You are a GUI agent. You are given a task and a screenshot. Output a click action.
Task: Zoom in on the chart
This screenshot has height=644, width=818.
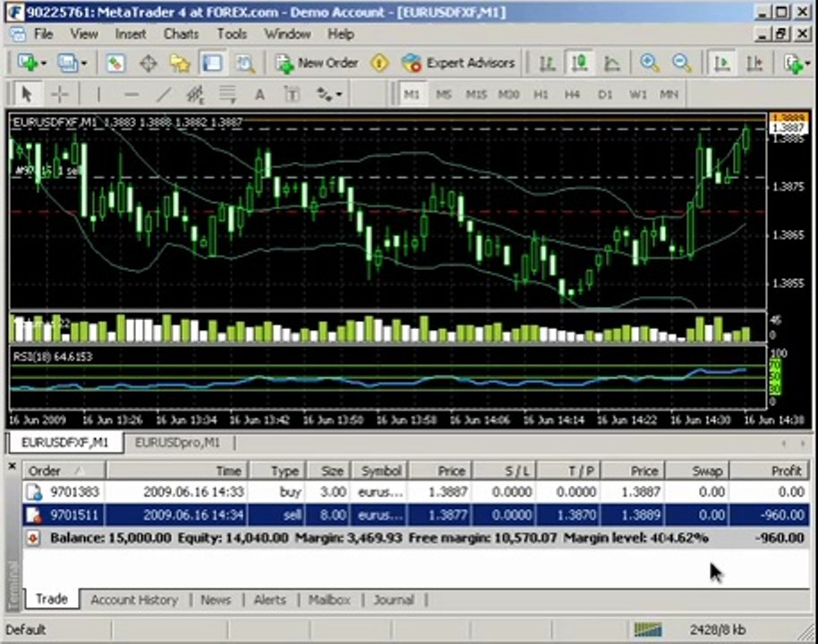[x=650, y=63]
